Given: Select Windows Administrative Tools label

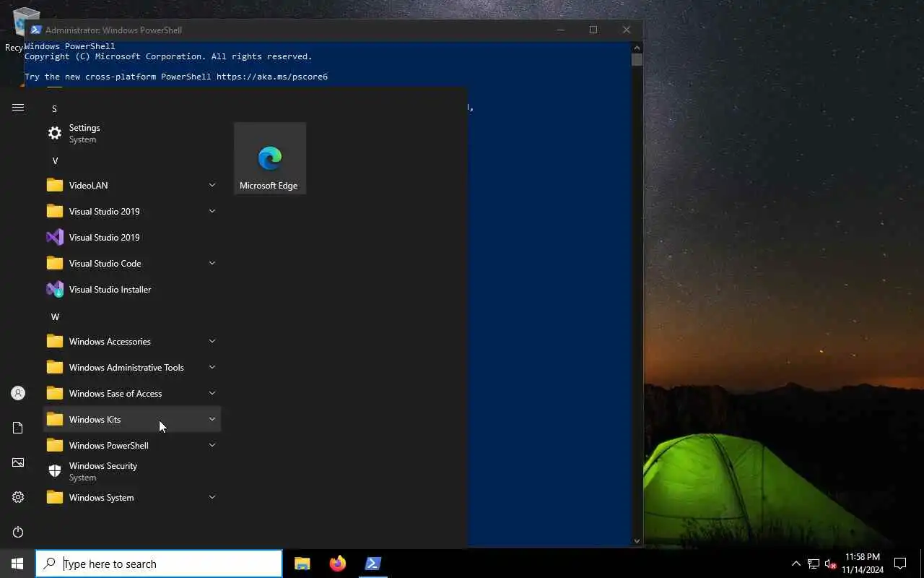Looking at the screenshot, I should tap(126, 367).
